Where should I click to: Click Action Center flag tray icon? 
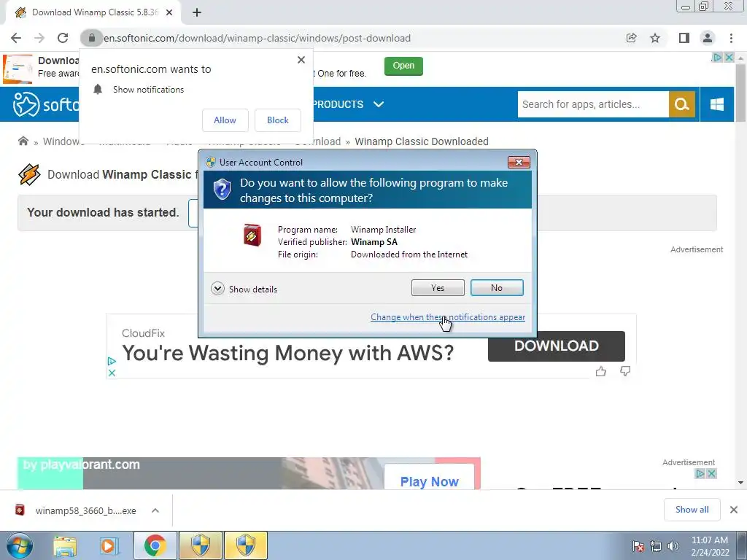(639, 546)
